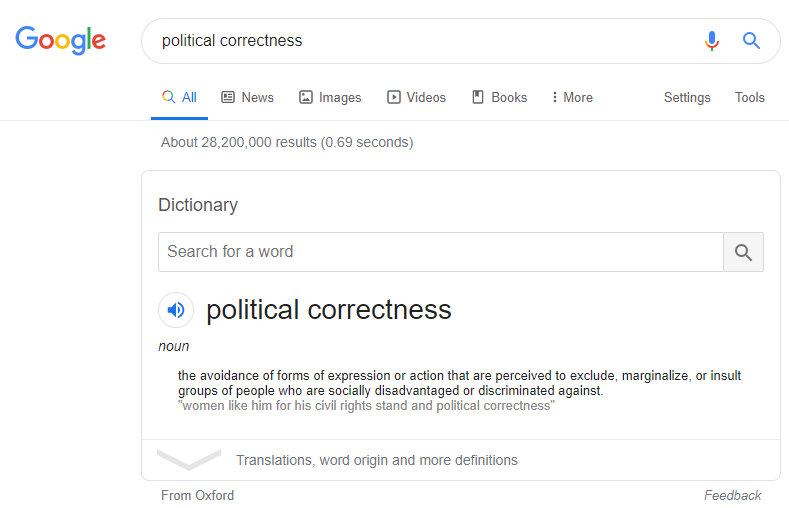Click the Videos tab icon
Image resolution: width=789 pixels, height=508 pixels.
pos(394,97)
